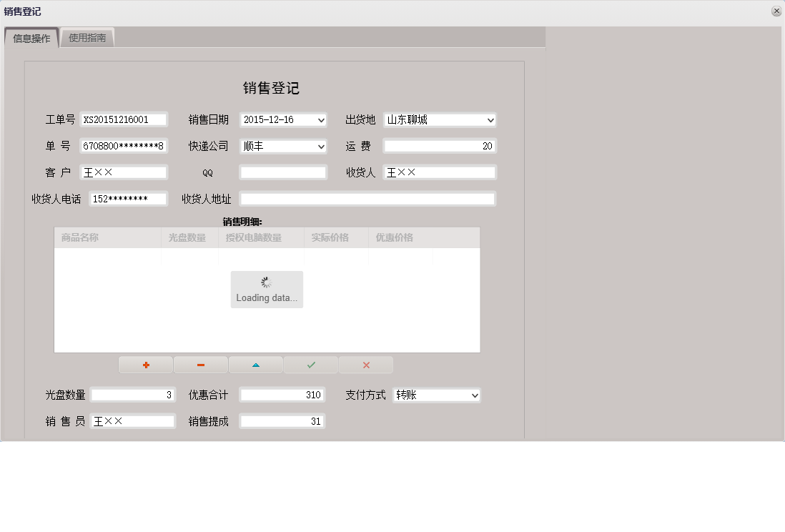Screen dimensions: 785x532
Task: Click the 销售提成 commission field
Action: pos(282,420)
